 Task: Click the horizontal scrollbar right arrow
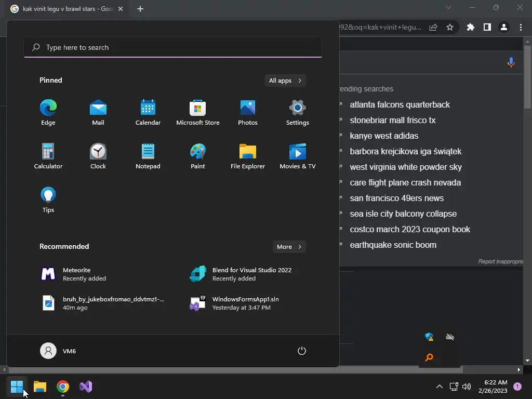[x=519, y=369]
